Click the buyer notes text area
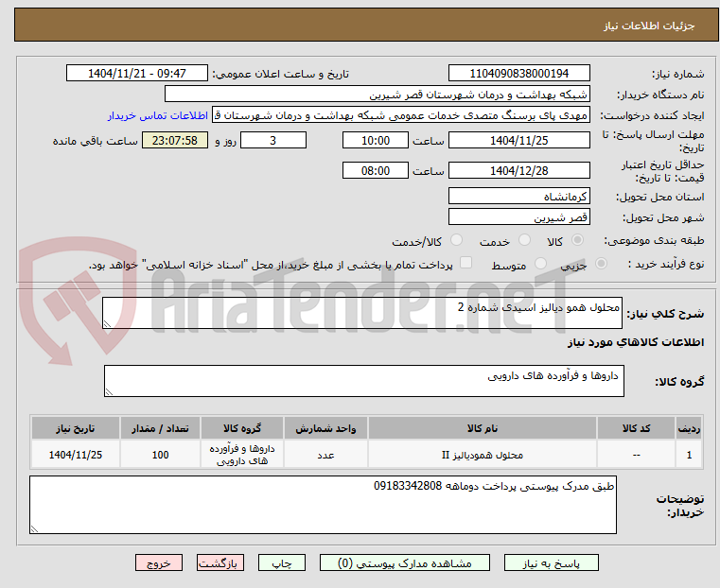Viewport: 720px width, 588px height. 323,505
